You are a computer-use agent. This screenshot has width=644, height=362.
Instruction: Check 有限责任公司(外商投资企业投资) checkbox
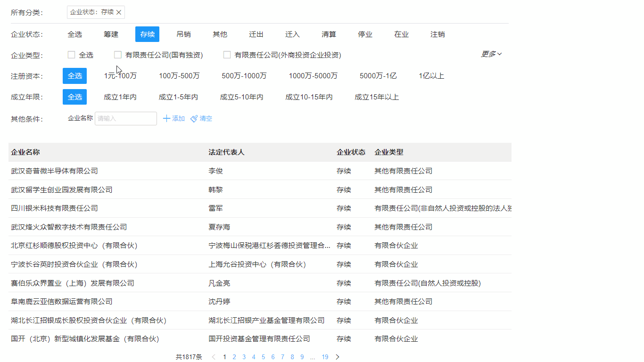pyautogui.click(x=227, y=55)
